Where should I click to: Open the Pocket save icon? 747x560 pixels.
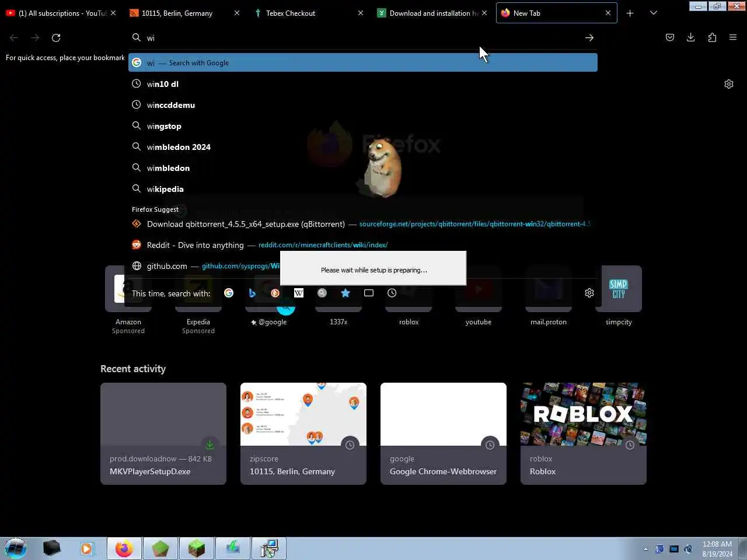point(670,37)
